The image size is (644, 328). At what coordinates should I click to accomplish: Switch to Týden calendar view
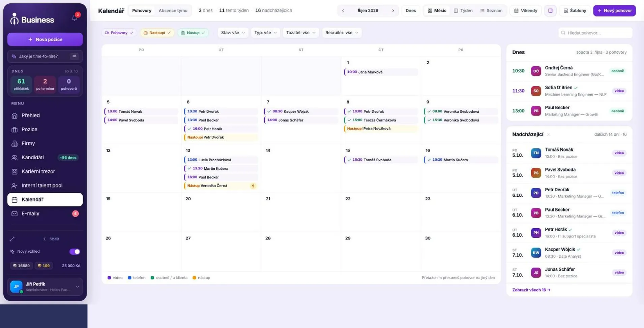463,11
